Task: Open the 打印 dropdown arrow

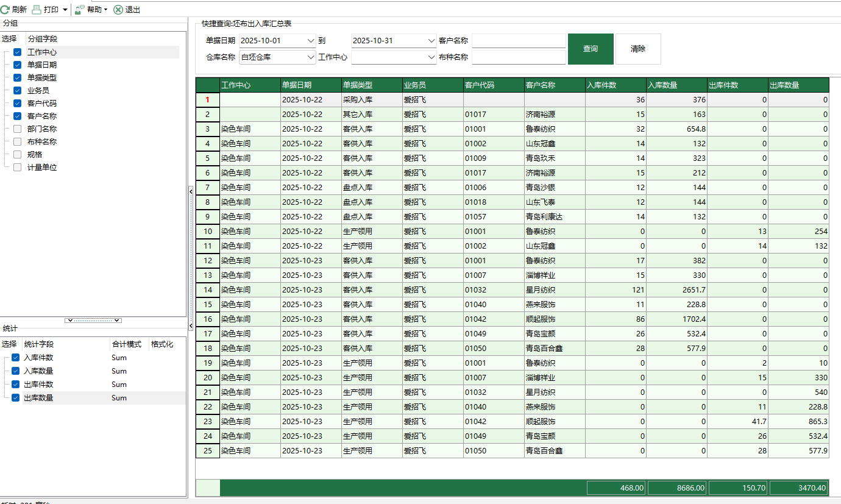Action: (x=63, y=9)
